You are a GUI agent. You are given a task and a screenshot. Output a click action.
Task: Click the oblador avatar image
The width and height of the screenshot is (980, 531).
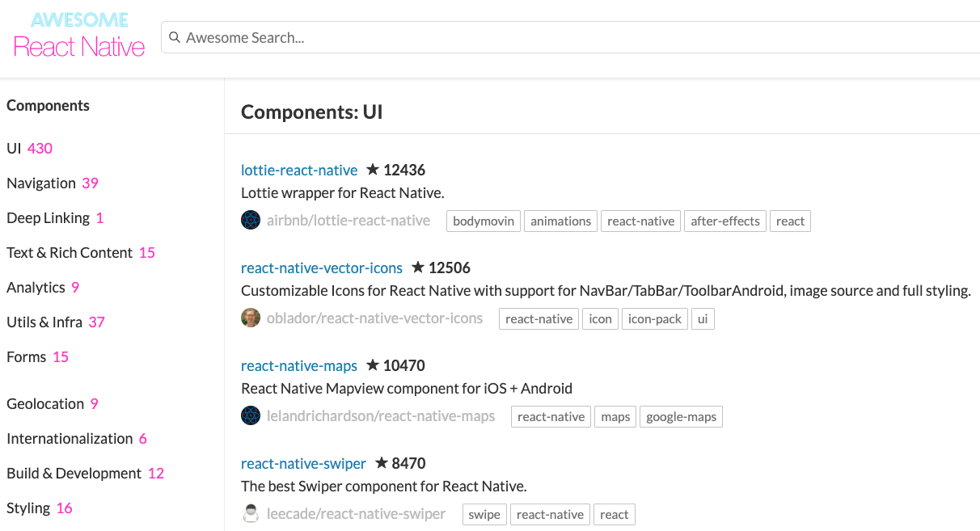[x=251, y=318]
